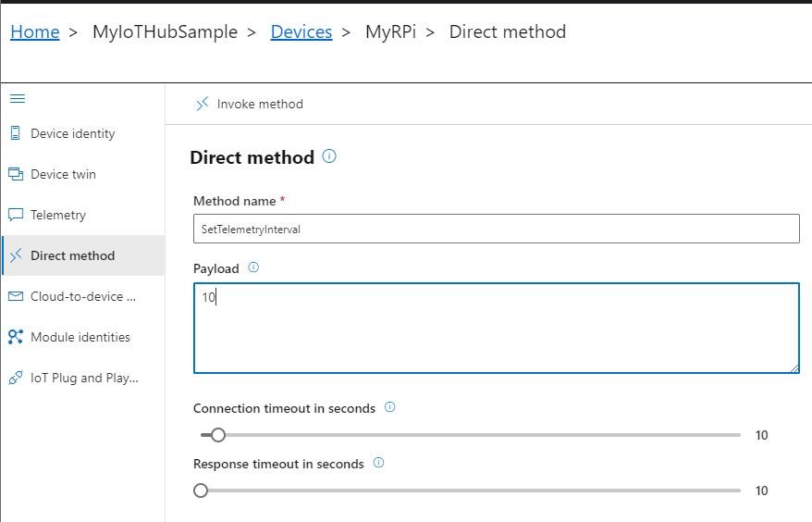Click the Device identity icon
Image resolution: width=812 pixels, height=522 pixels.
click(15, 133)
